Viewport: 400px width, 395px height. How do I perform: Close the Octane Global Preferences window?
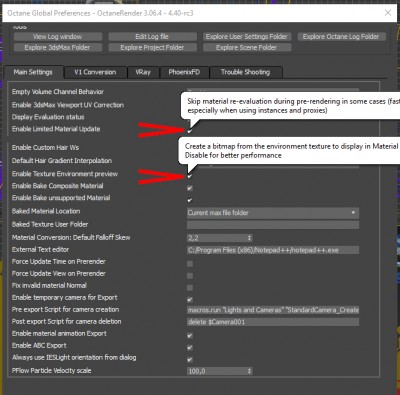(388, 13)
